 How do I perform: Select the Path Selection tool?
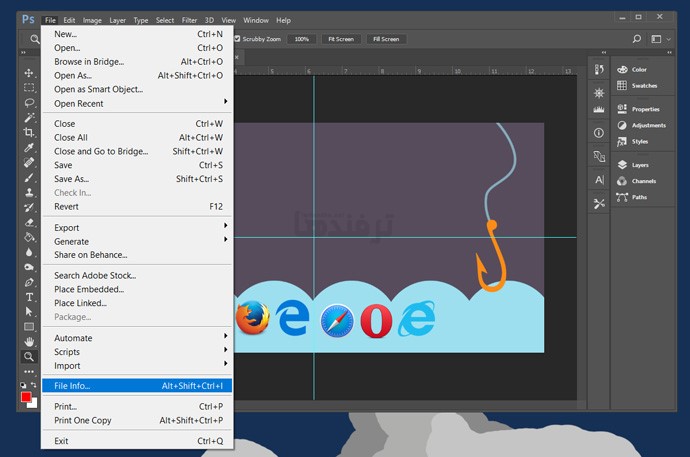point(29,311)
